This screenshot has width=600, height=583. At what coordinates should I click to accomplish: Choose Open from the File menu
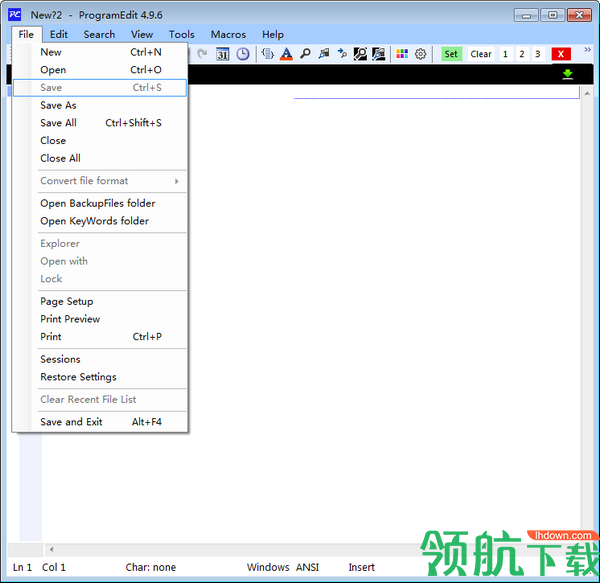100,70
